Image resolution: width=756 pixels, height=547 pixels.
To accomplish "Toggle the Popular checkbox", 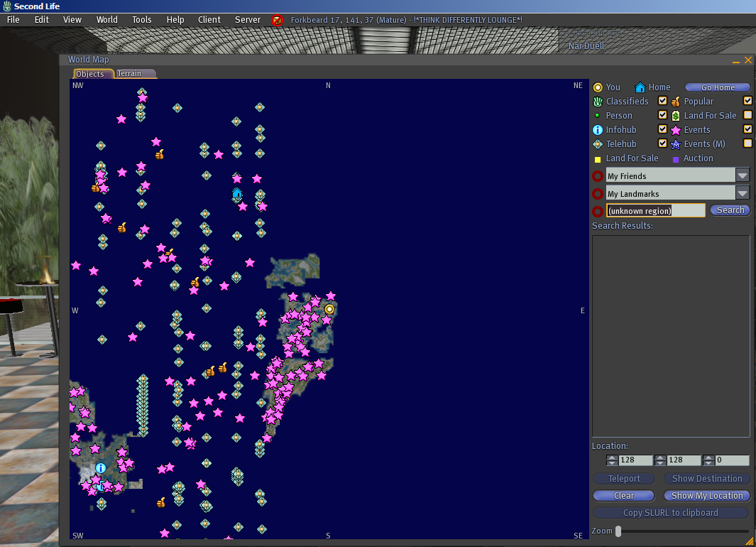I will 747,101.
